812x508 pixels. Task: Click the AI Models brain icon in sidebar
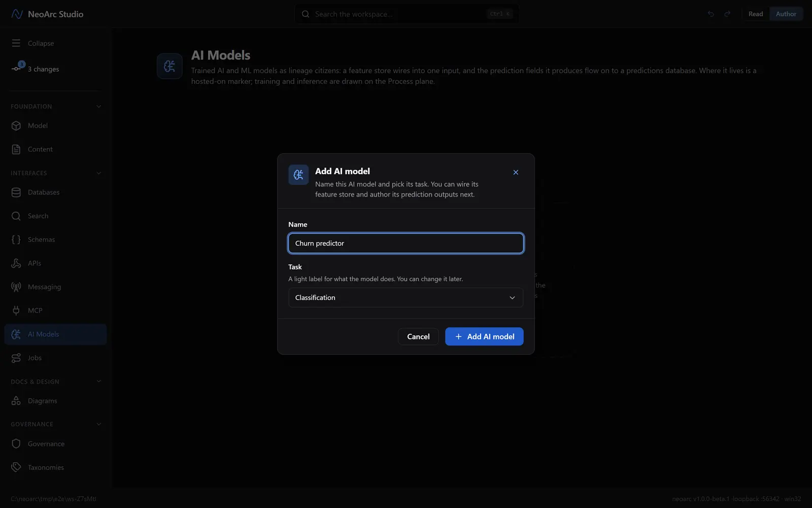click(16, 334)
